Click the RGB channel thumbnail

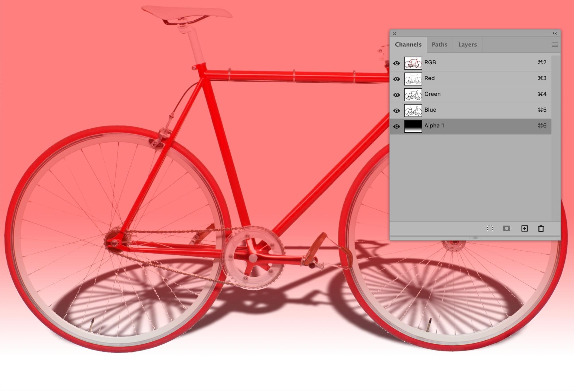(413, 63)
